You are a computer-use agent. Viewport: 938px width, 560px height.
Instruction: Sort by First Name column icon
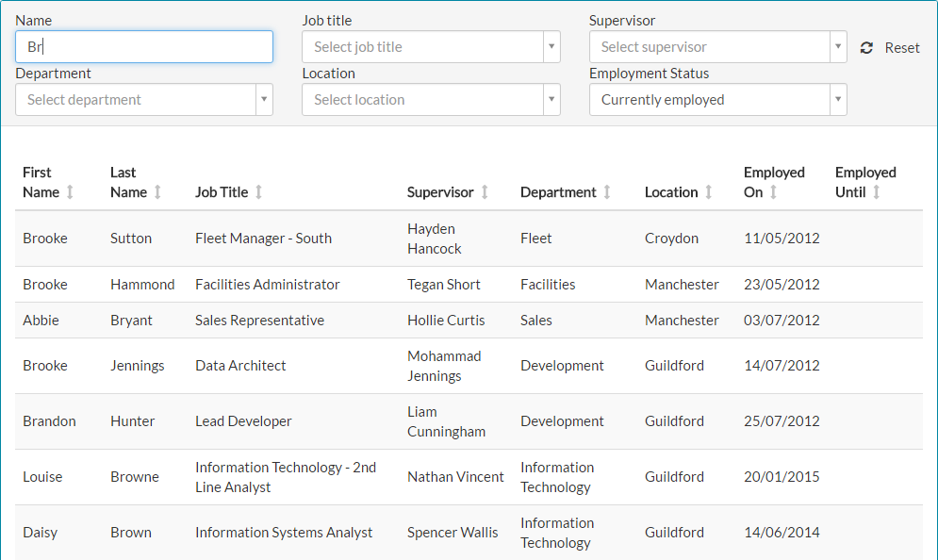70,192
